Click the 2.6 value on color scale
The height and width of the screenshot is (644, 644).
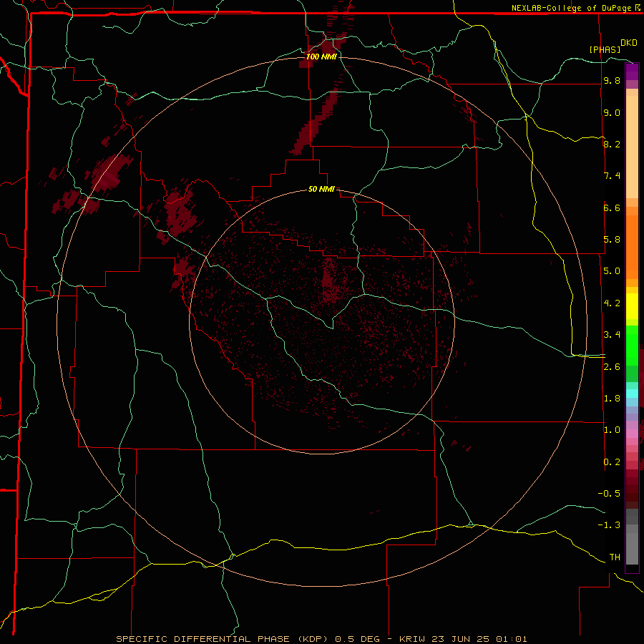pyautogui.click(x=612, y=367)
